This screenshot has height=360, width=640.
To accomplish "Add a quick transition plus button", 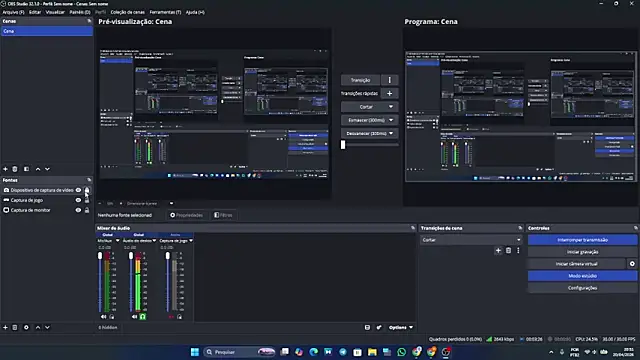I will (x=389, y=93).
